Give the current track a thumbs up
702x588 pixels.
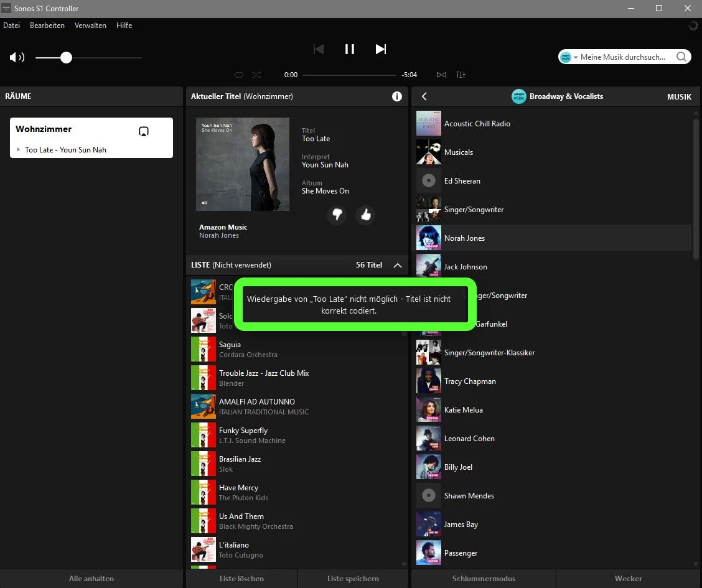[x=366, y=215]
